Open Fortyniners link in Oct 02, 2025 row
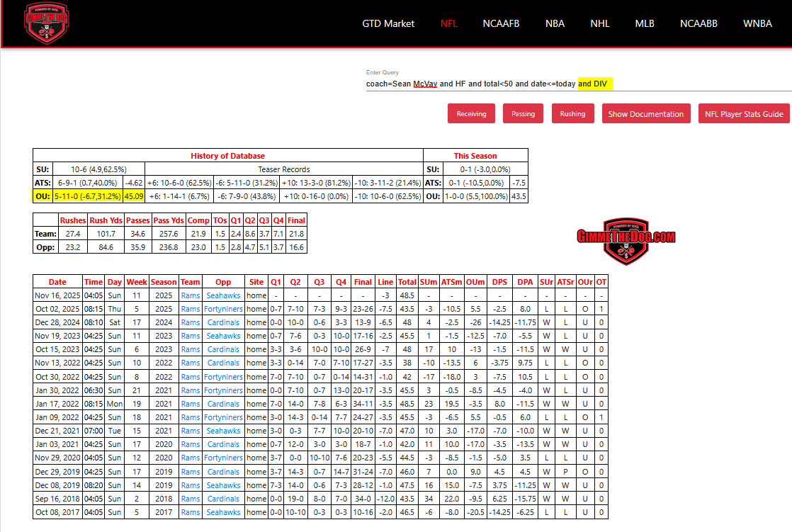Screen dimensions: 792x532 (x=223, y=309)
